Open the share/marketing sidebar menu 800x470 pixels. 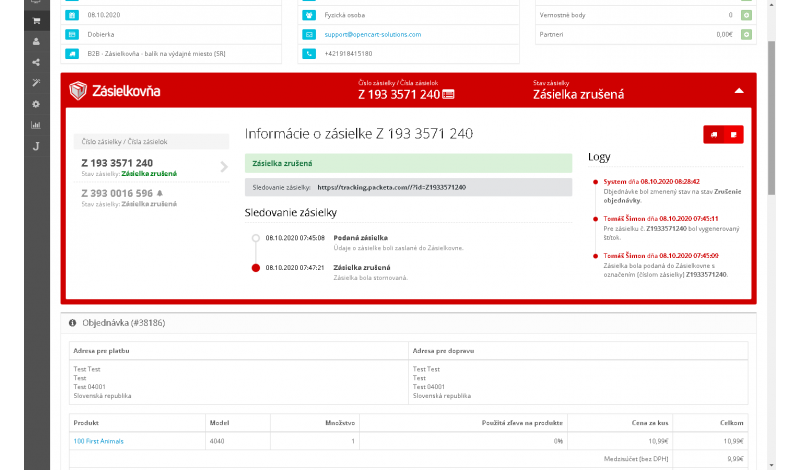[36, 62]
